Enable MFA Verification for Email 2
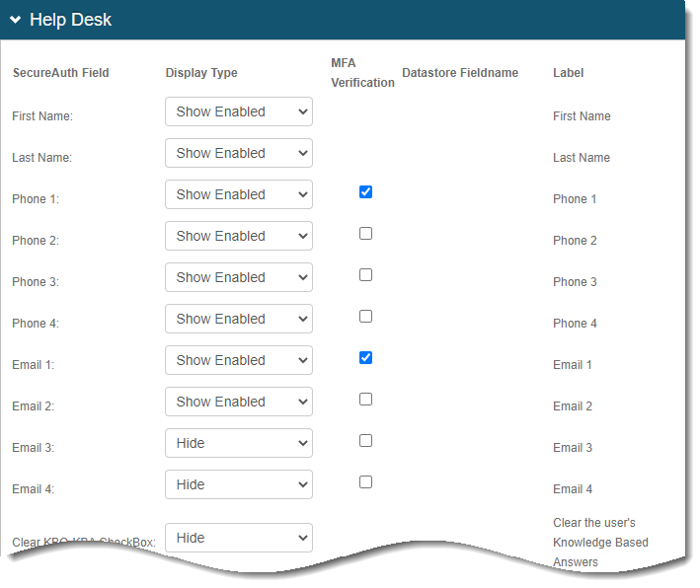 [x=365, y=400]
